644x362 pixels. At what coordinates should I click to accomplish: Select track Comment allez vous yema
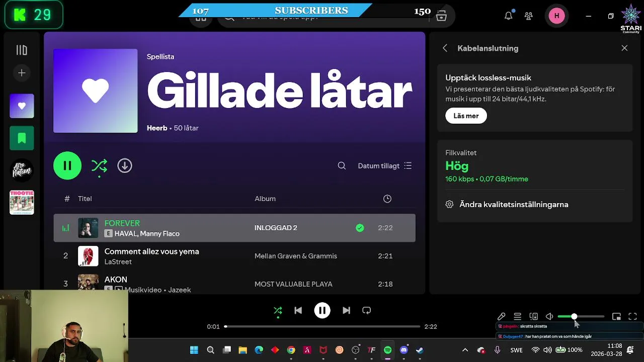coord(151,251)
